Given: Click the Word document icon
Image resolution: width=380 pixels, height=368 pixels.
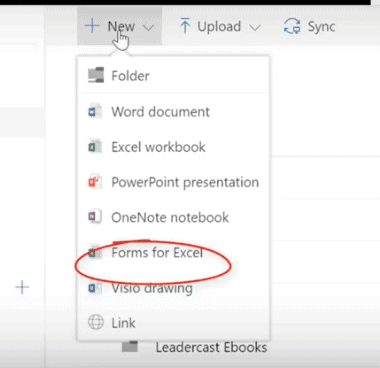Looking at the screenshot, I should coord(95,111).
